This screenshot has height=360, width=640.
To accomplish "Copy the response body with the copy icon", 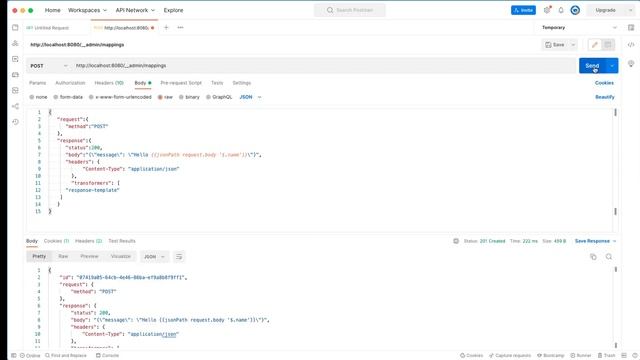I will (x=593, y=257).
